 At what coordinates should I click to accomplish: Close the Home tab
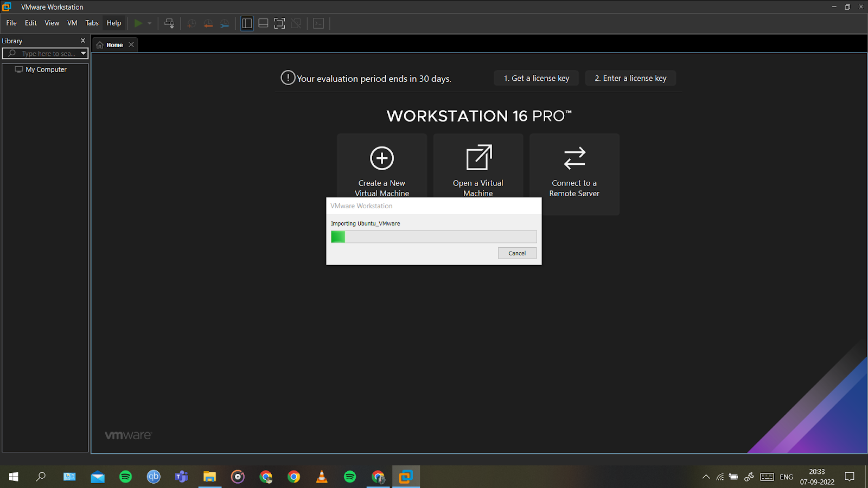point(131,45)
